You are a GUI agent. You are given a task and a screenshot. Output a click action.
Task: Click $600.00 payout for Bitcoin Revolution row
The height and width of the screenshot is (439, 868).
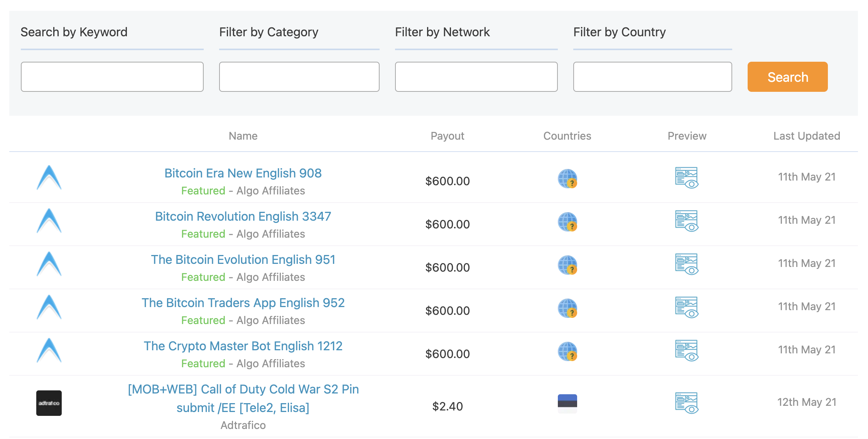point(448,224)
